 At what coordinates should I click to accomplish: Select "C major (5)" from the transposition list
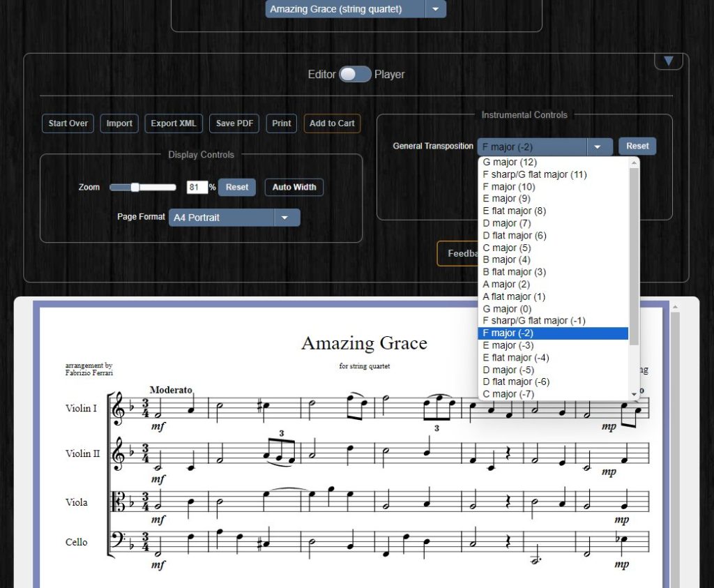pos(506,248)
